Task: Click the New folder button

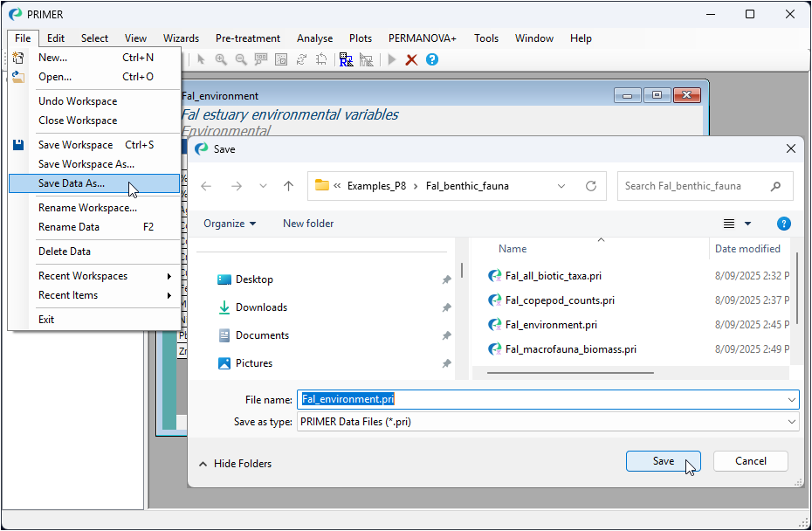Action: click(x=308, y=224)
